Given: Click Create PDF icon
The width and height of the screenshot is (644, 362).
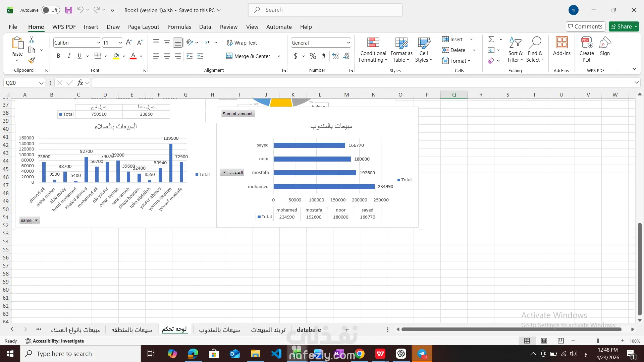Looking at the screenshot, I should pyautogui.click(x=587, y=50).
